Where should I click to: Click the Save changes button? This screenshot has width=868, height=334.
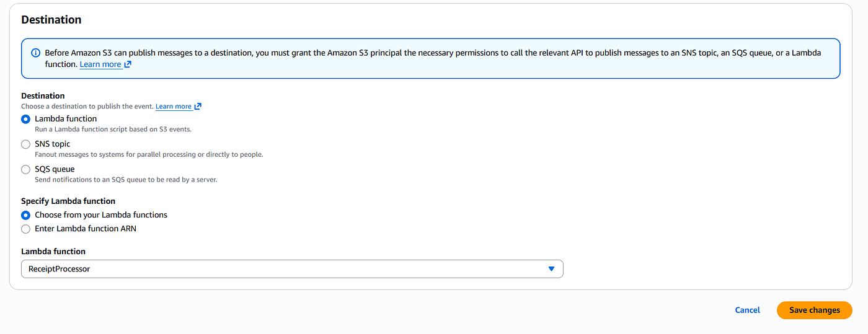pyautogui.click(x=814, y=310)
